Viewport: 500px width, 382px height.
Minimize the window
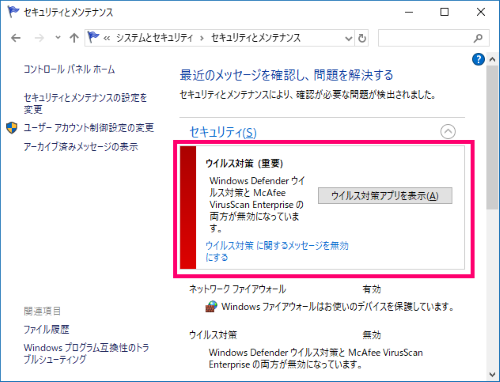tap(409, 12)
